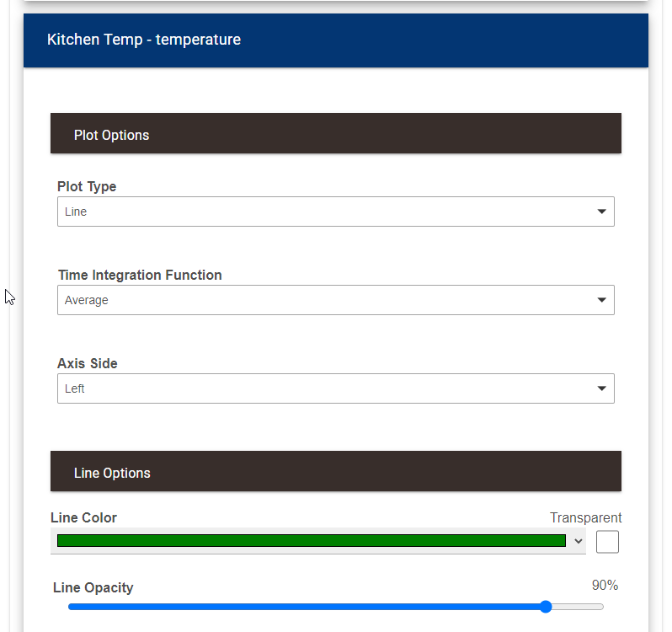The width and height of the screenshot is (672, 632).
Task: Click the Time Integration Function arrow icon
Action: click(601, 300)
